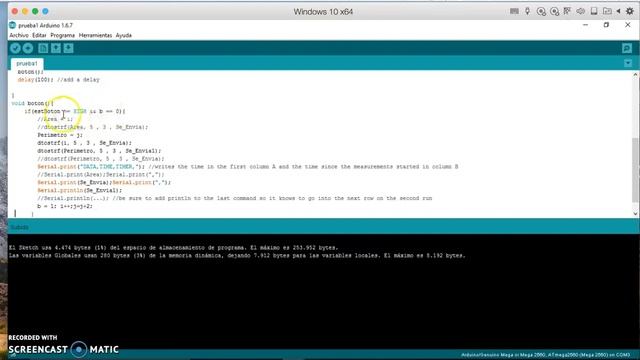Image resolution: width=640 pixels, height=360 pixels.
Task: Click the VM shared folder icon
Action: [607, 11]
